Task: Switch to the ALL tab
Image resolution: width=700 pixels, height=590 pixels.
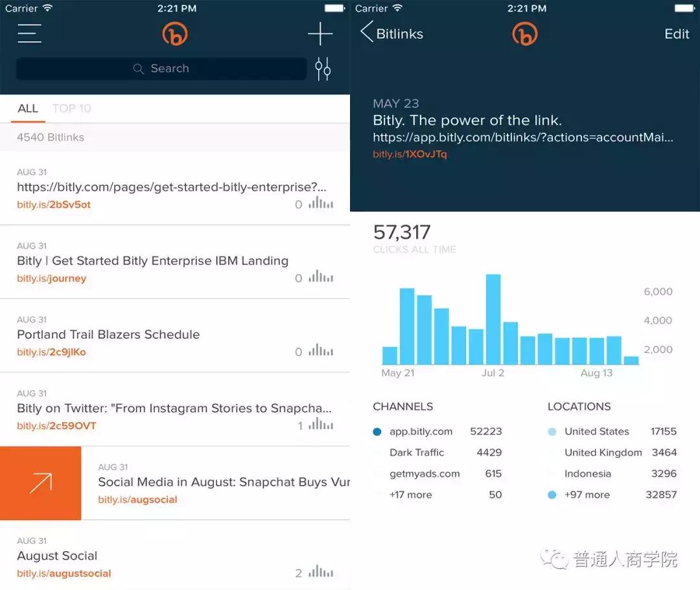Action: (x=28, y=108)
